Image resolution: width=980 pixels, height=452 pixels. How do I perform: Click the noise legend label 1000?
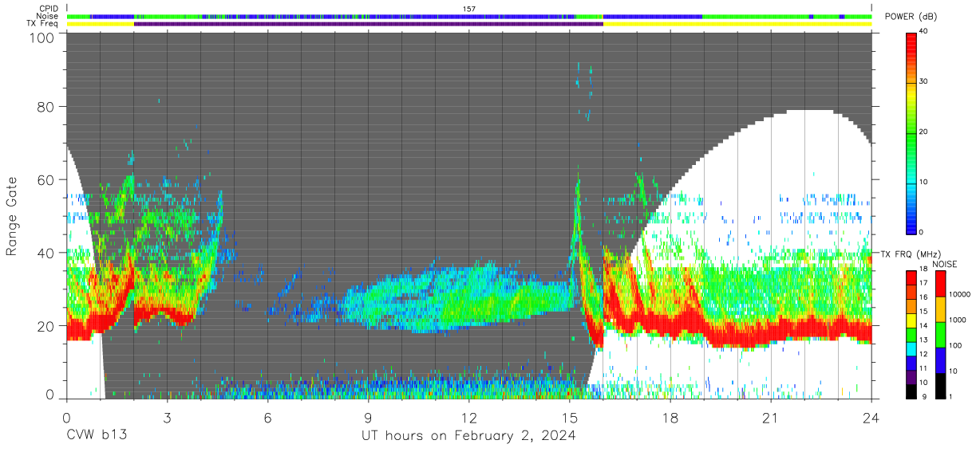click(956, 320)
